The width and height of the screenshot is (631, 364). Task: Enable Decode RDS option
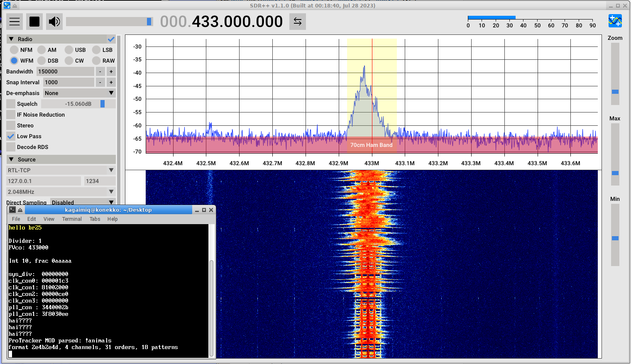[x=11, y=147]
